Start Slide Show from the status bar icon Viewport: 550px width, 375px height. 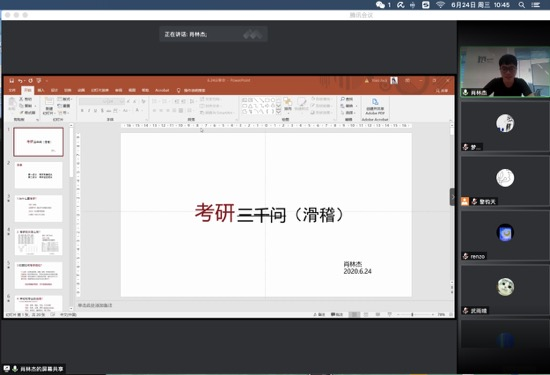click(389, 315)
